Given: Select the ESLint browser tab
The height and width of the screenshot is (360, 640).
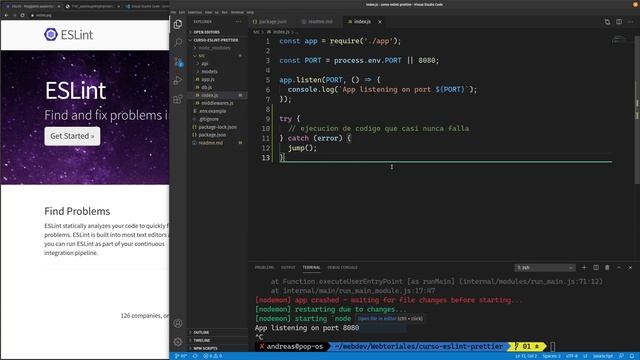Looking at the screenshot, I should [32, 6].
